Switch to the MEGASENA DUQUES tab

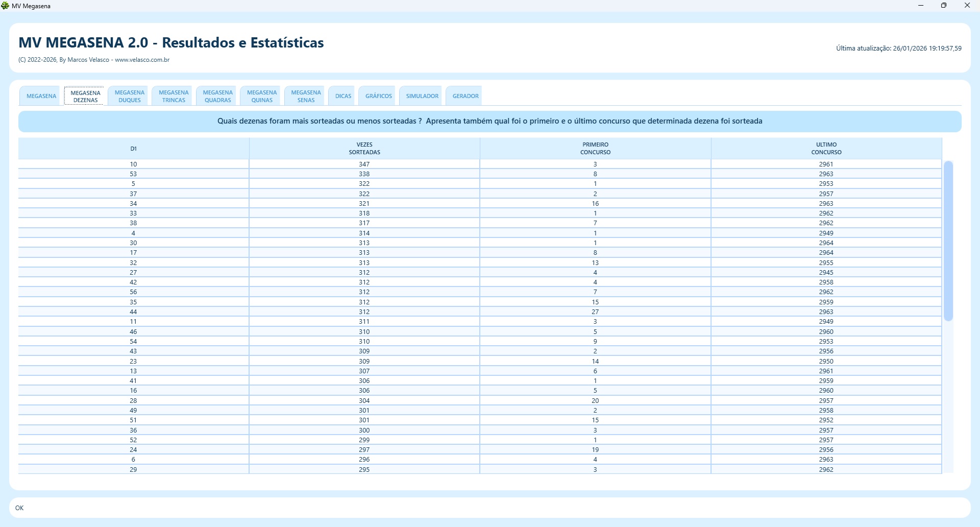(130, 96)
